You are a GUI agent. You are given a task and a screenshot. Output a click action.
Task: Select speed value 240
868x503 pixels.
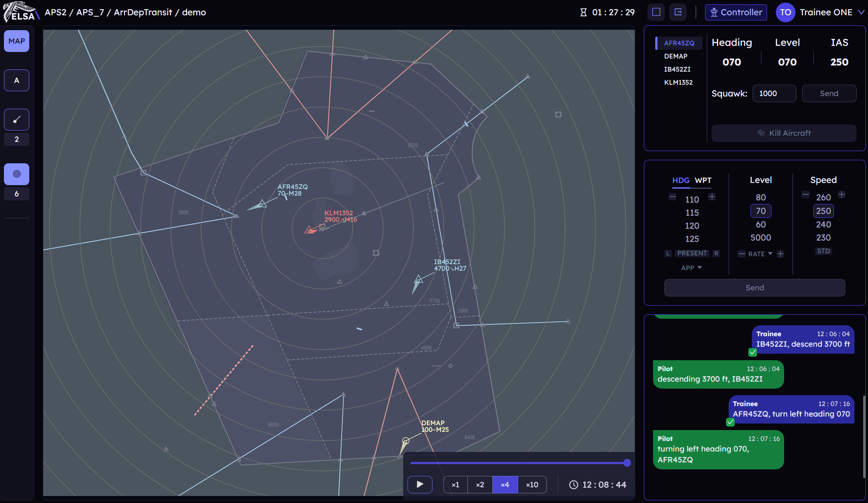[x=823, y=224]
